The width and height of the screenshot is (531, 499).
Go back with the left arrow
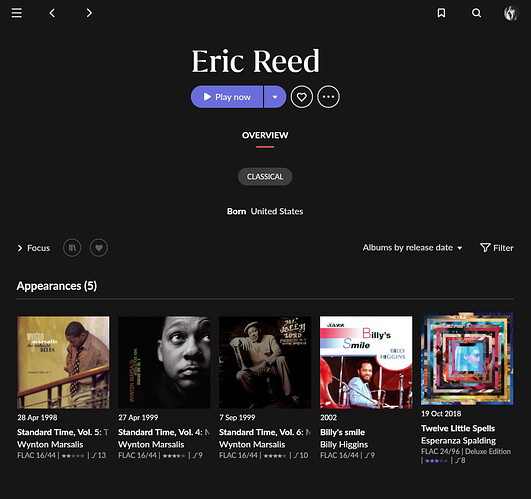click(x=52, y=13)
